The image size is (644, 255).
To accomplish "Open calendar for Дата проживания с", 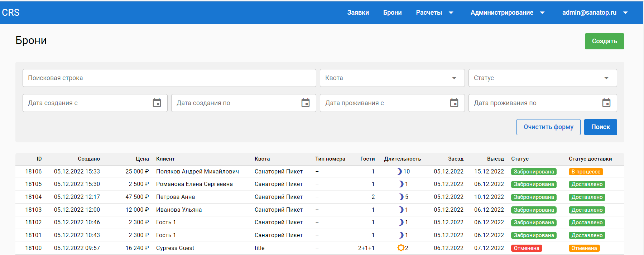I will point(454,103).
